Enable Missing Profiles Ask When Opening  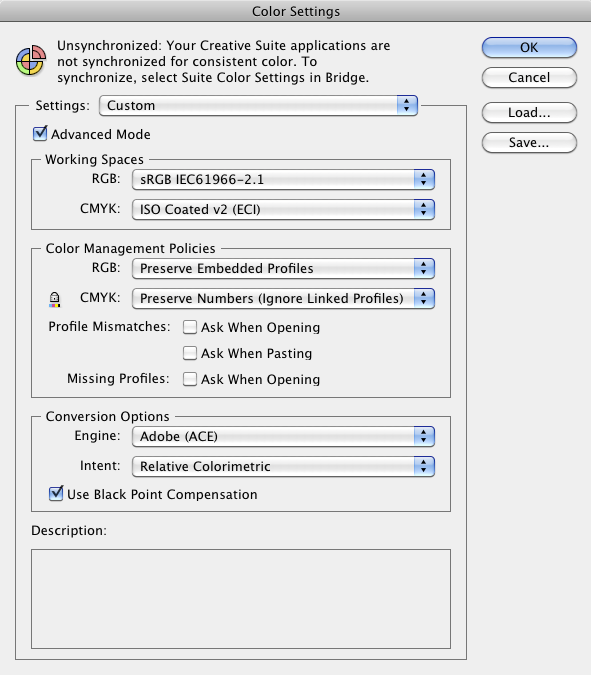click(x=190, y=379)
